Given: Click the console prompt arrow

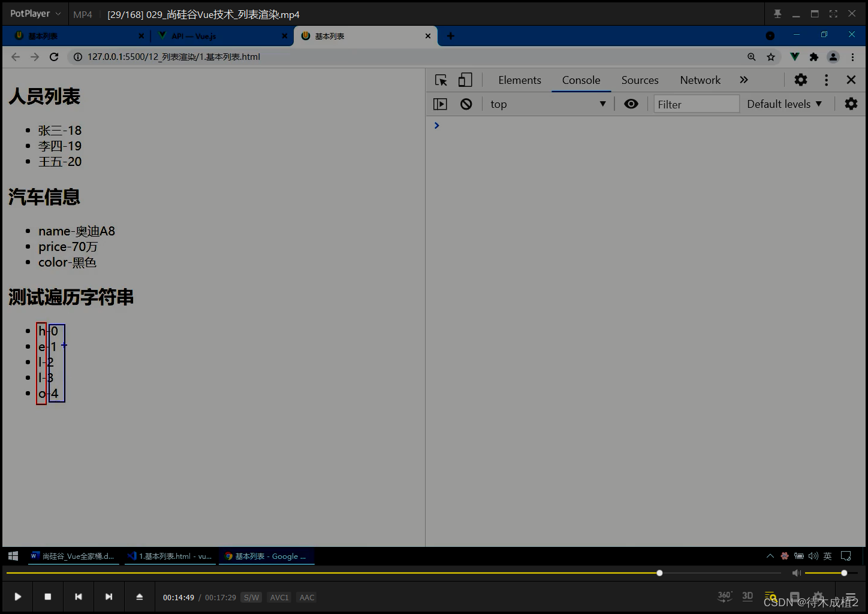Looking at the screenshot, I should [436, 125].
